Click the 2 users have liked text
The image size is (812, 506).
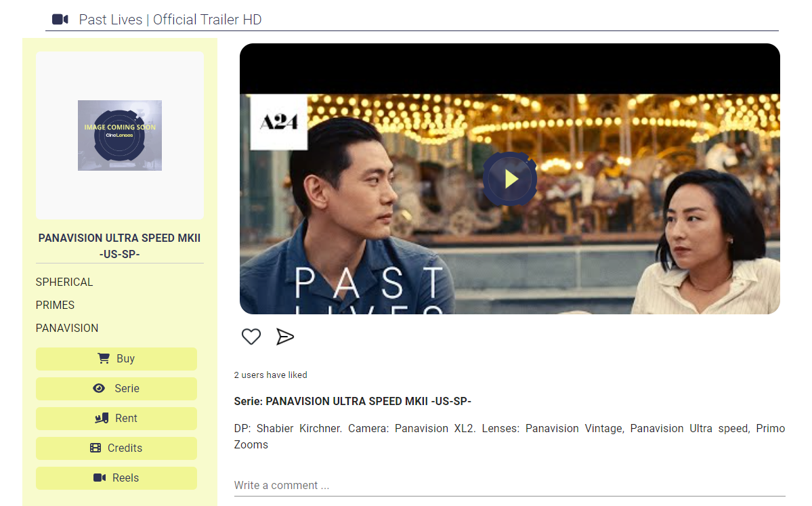(270, 375)
